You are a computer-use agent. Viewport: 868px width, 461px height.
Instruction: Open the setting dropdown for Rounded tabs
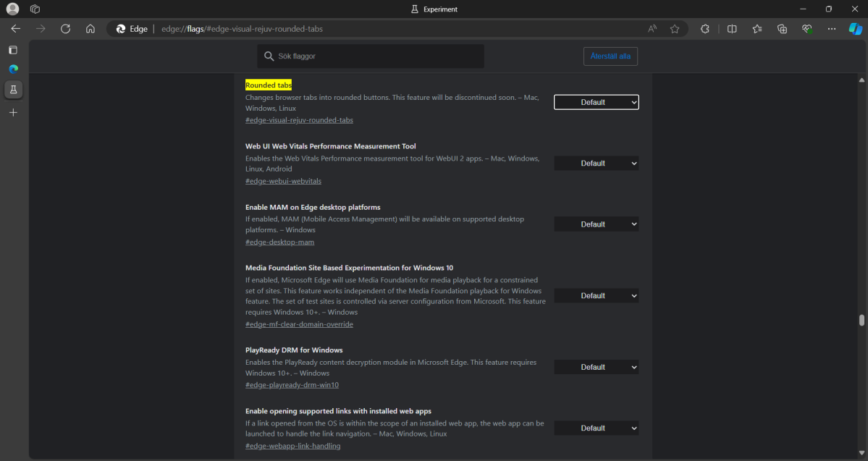[x=596, y=102]
